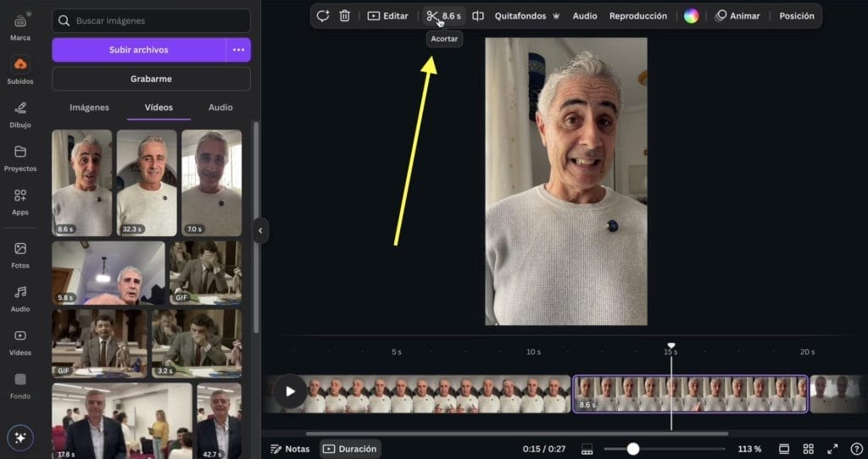Switch to the Imágenes tab

pyautogui.click(x=89, y=108)
